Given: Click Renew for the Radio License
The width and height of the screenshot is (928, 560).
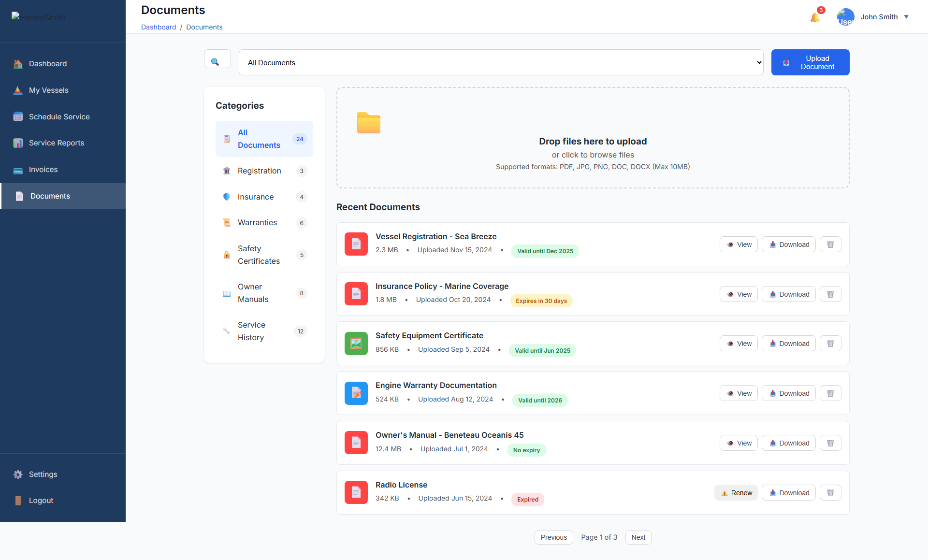Looking at the screenshot, I should coord(736,493).
